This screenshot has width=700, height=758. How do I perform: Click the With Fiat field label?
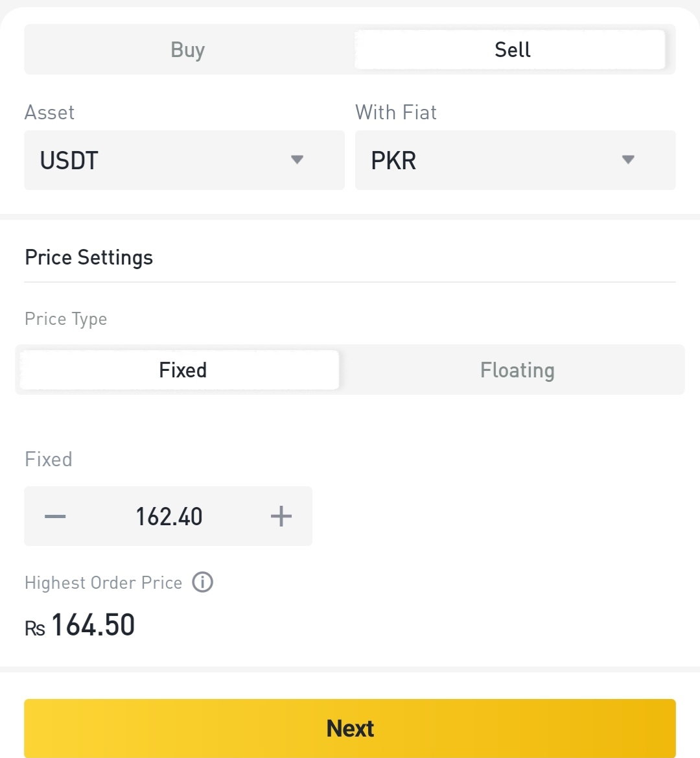tap(396, 113)
